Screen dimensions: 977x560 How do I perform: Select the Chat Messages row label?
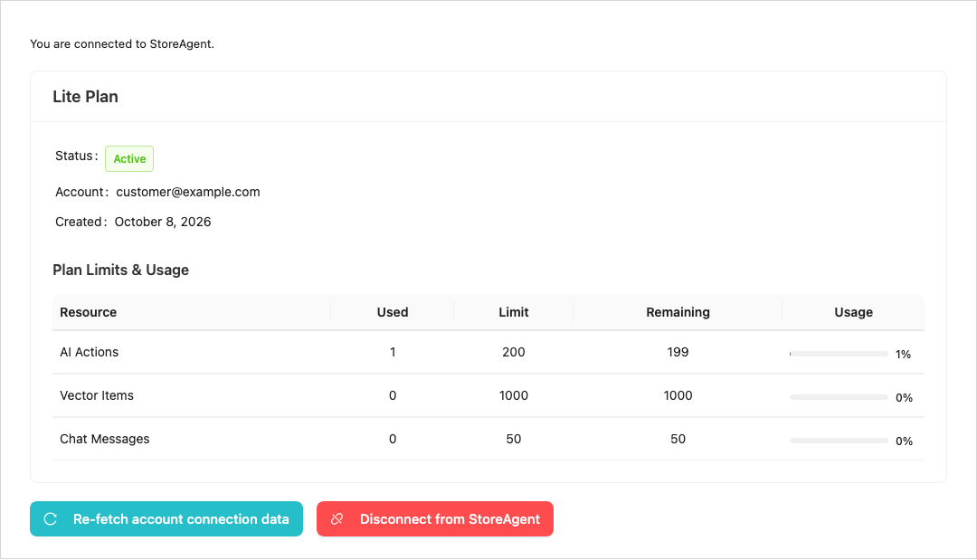(105, 439)
